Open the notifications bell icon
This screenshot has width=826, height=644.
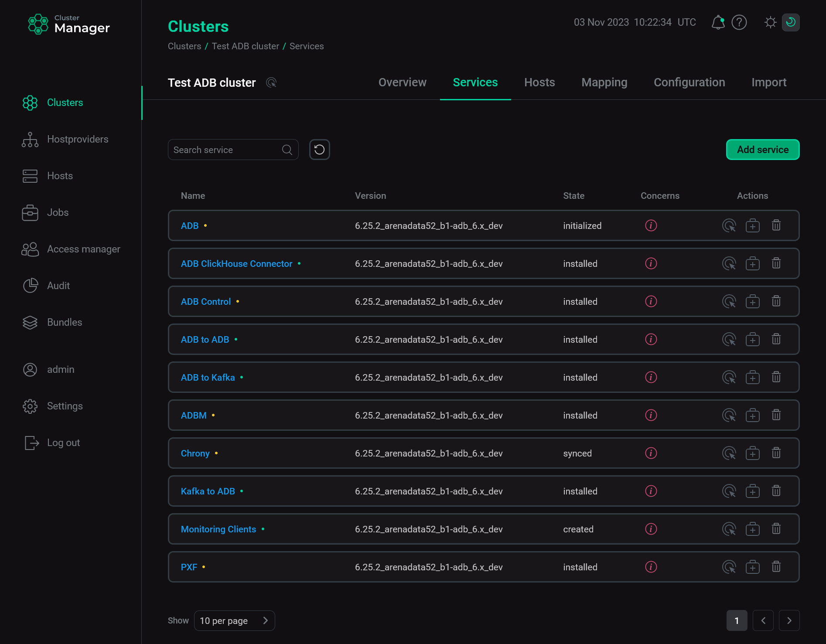[718, 22]
